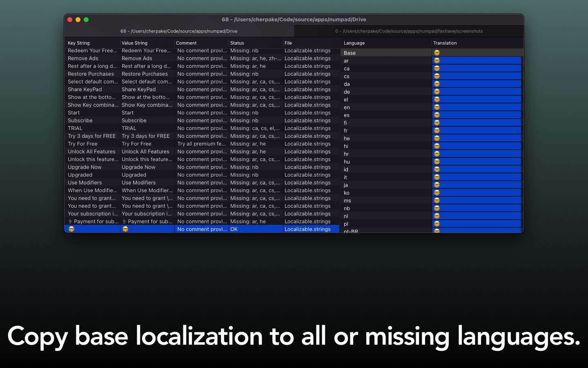Click the emoji translation for it
This screenshot has height=368, width=588.
(x=437, y=177)
